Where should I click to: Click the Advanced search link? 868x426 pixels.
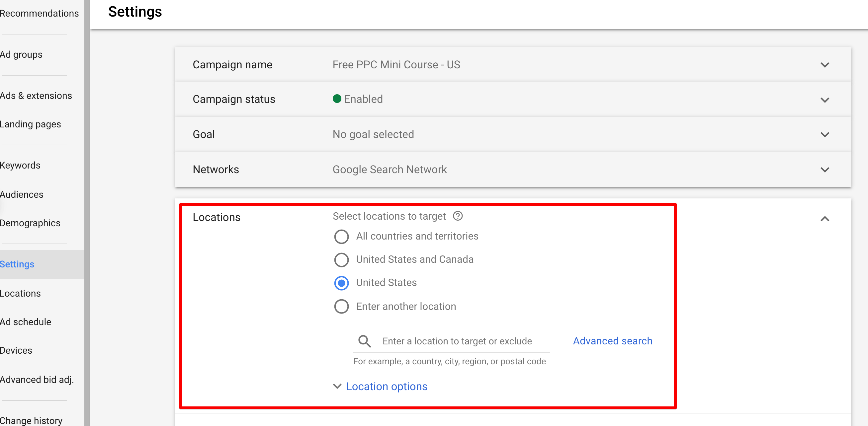click(613, 340)
